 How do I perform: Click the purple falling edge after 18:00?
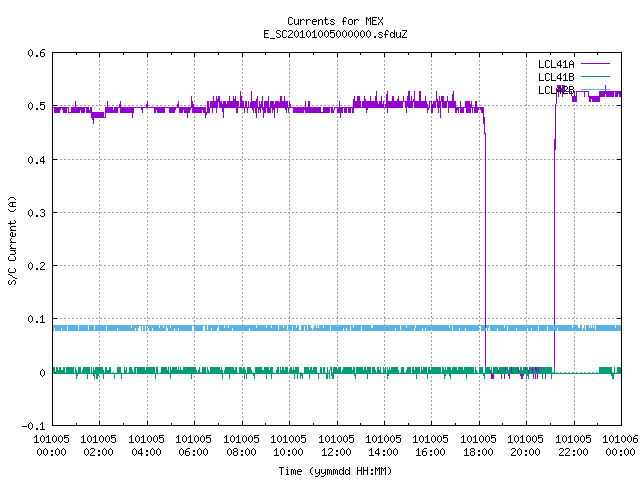(485, 245)
